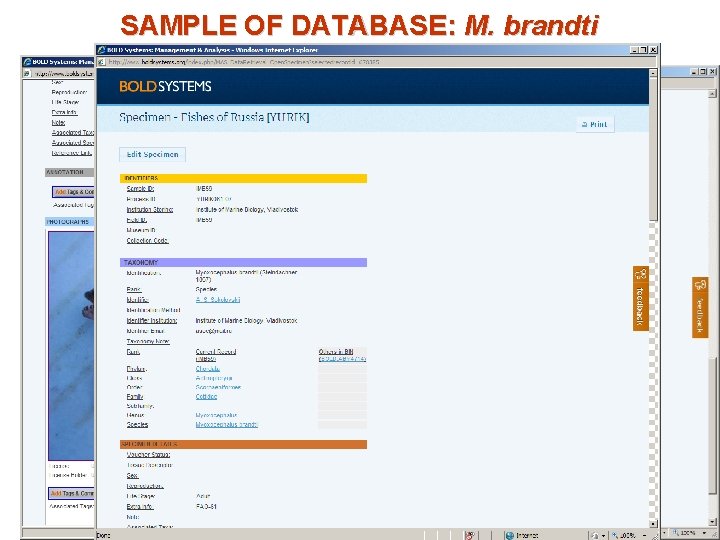Click the Edit Specimen button
Screen dimensions: 720x540
pos(152,155)
